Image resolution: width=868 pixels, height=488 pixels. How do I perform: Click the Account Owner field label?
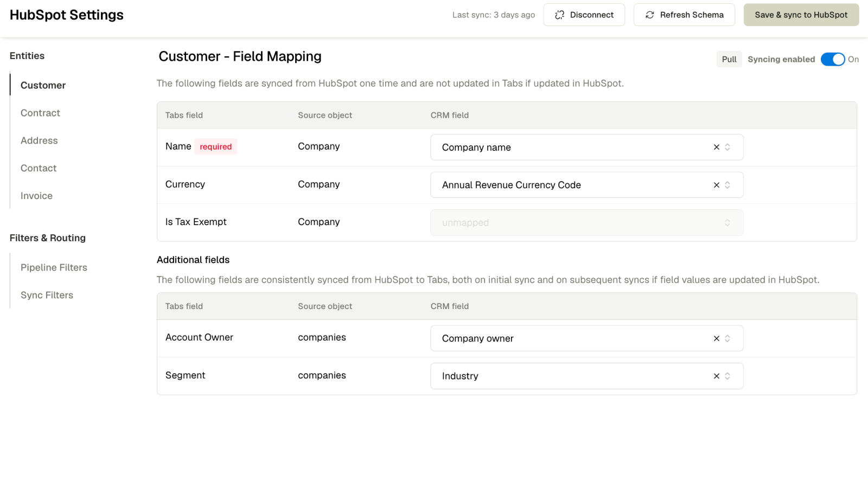(x=199, y=337)
